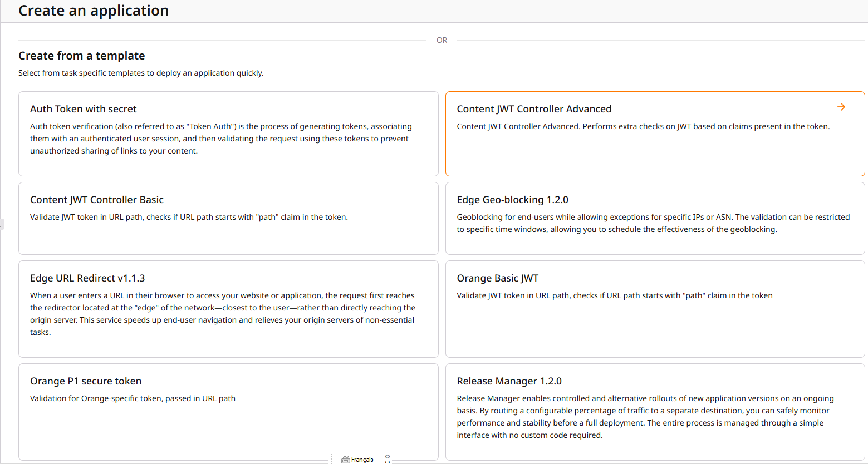The image size is (868, 464).
Task: Click the Create an application page title
Action: (94, 11)
